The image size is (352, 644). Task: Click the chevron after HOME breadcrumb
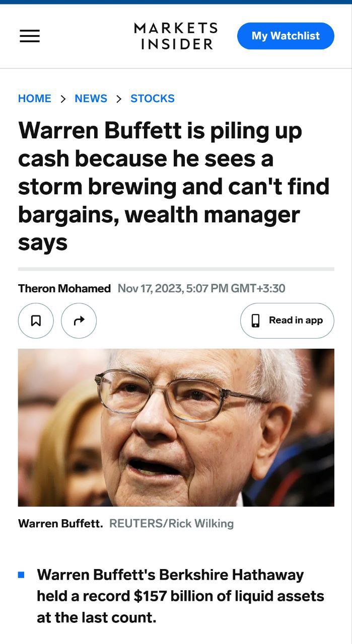[63, 99]
